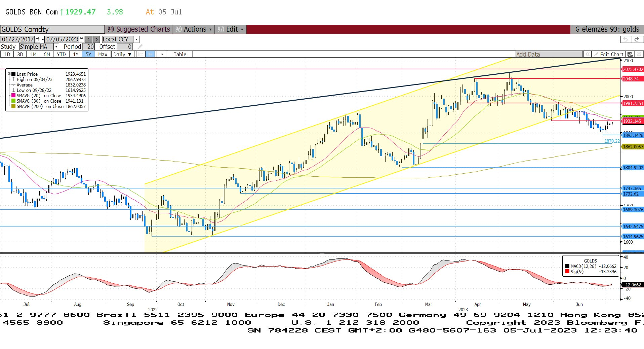Click the Add Data input field
The width and height of the screenshot is (644, 349).
tap(549, 54)
